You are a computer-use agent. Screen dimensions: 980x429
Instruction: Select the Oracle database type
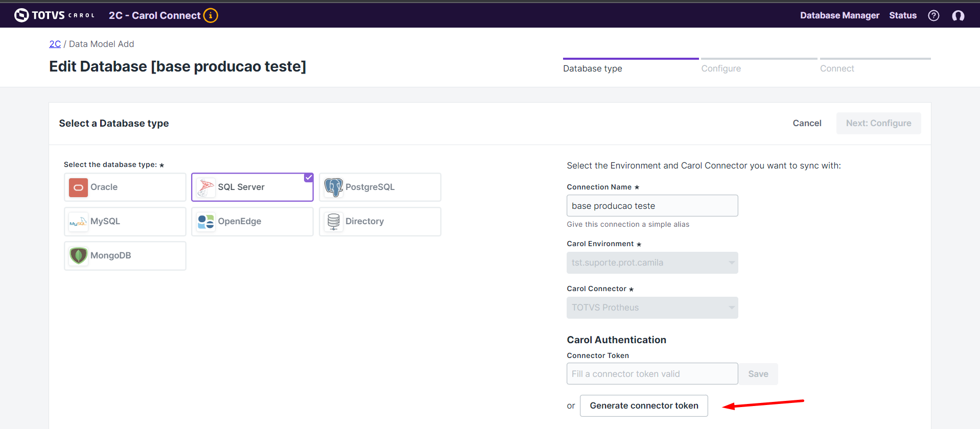(x=125, y=187)
